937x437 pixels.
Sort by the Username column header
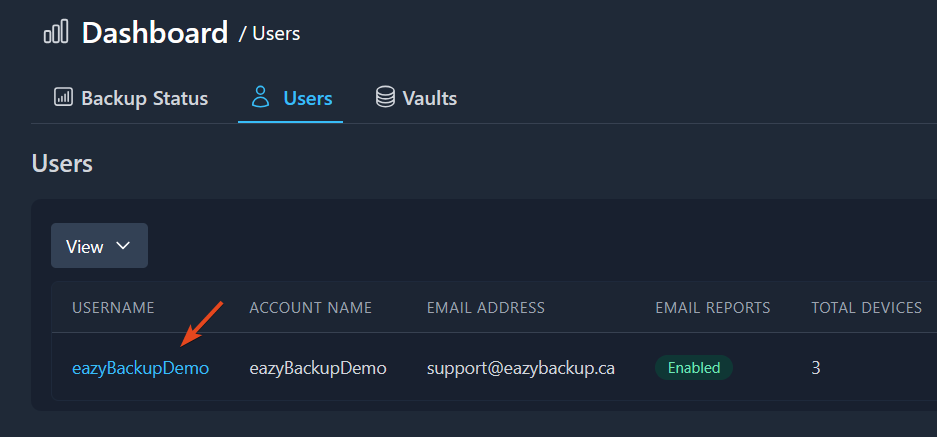point(113,308)
